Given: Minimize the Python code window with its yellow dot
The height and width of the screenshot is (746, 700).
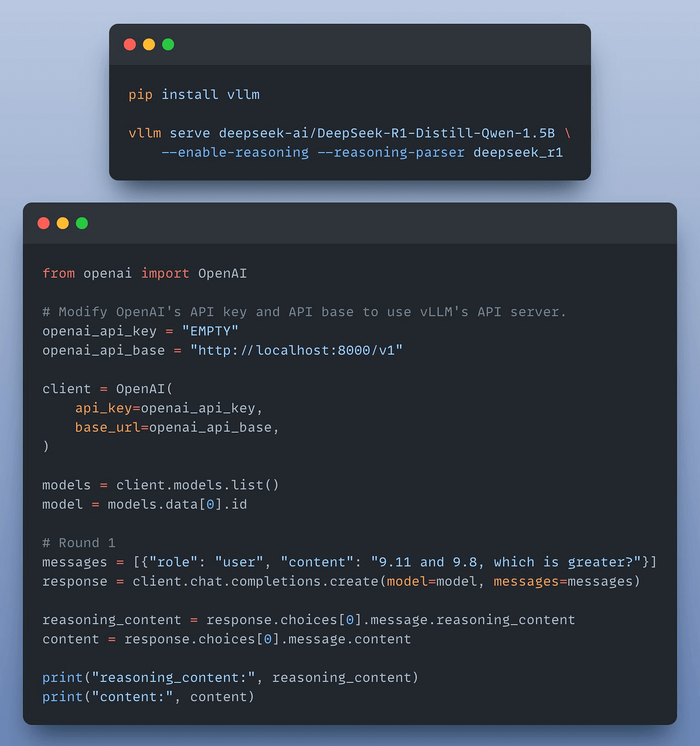Looking at the screenshot, I should coord(63,223).
